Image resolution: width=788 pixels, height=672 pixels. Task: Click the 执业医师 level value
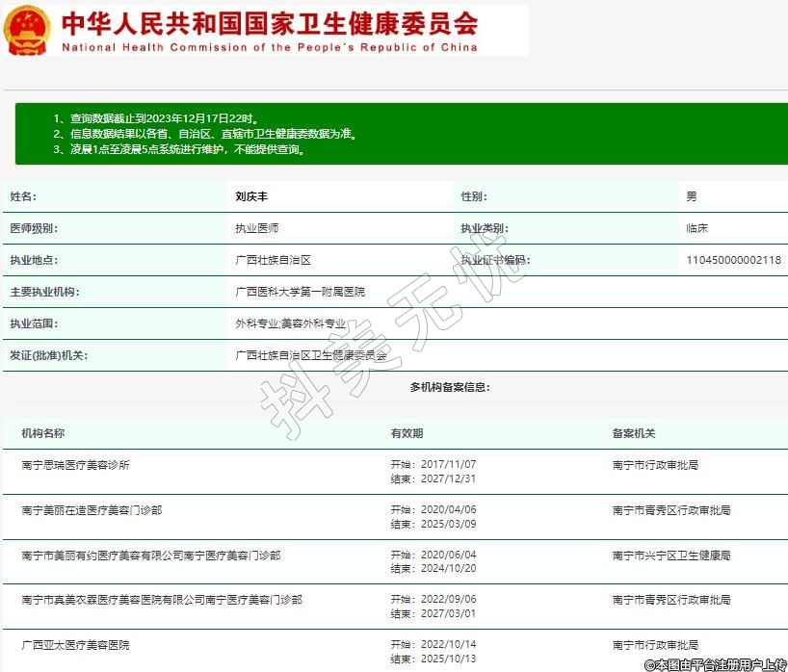(257, 228)
